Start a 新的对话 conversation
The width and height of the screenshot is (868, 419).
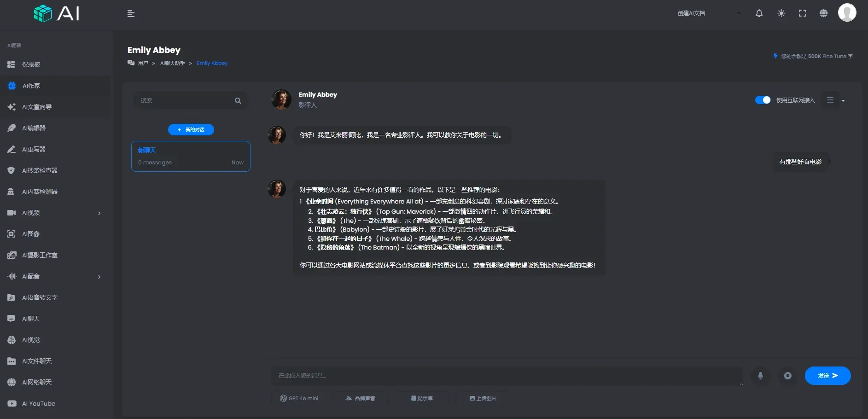point(191,129)
